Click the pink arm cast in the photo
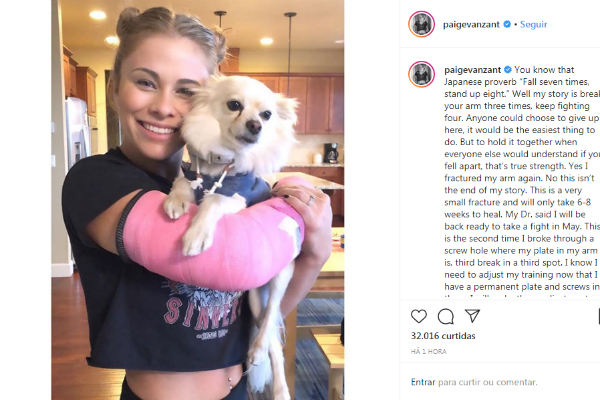 214,239
